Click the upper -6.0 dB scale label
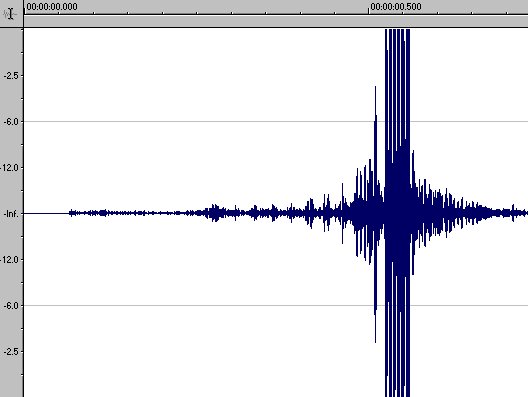The width and height of the screenshot is (528, 397). tap(11, 122)
